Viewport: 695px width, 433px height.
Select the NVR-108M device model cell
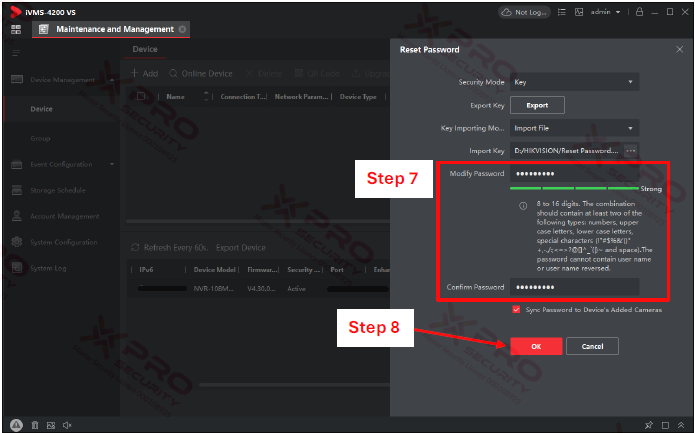coord(214,289)
